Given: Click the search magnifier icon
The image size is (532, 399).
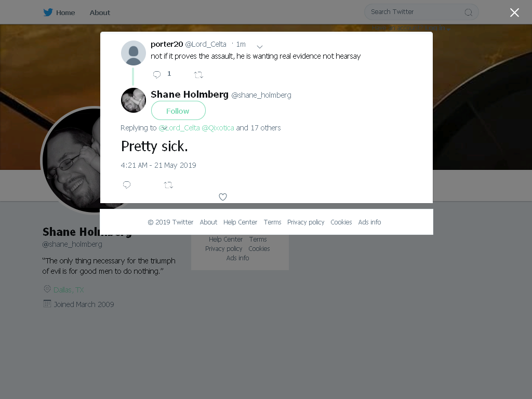Looking at the screenshot, I should (x=469, y=12).
